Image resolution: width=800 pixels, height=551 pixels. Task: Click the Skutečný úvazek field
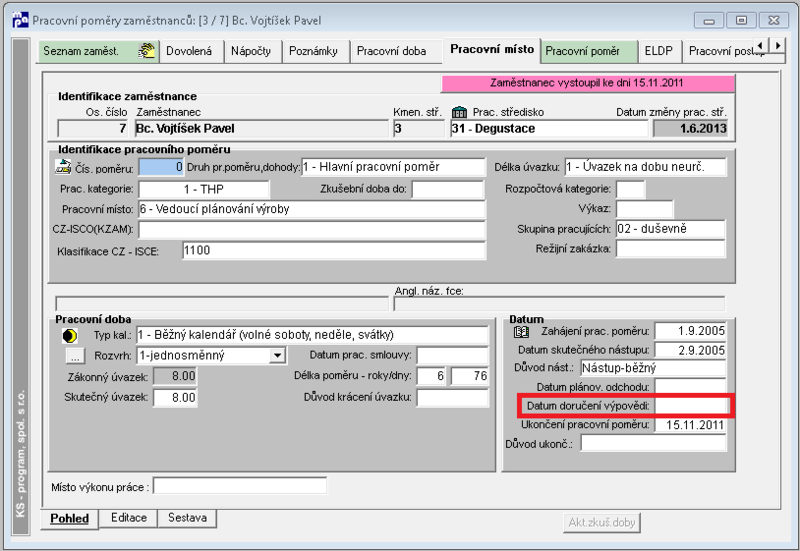tap(175, 397)
